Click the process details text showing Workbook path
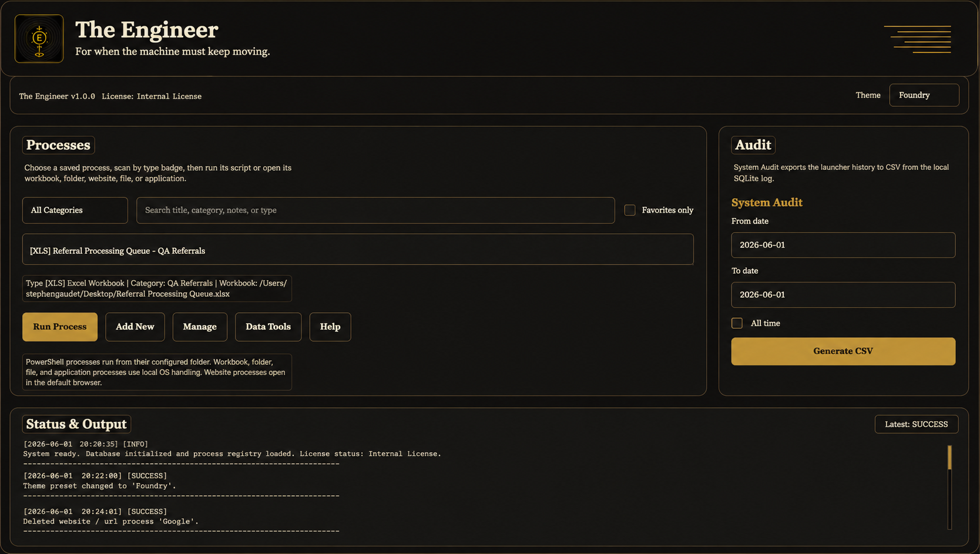The image size is (980, 554). [157, 288]
